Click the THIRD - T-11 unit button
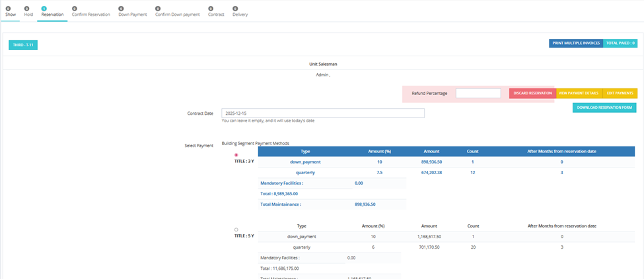644x279 pixels. pos(23,45)
